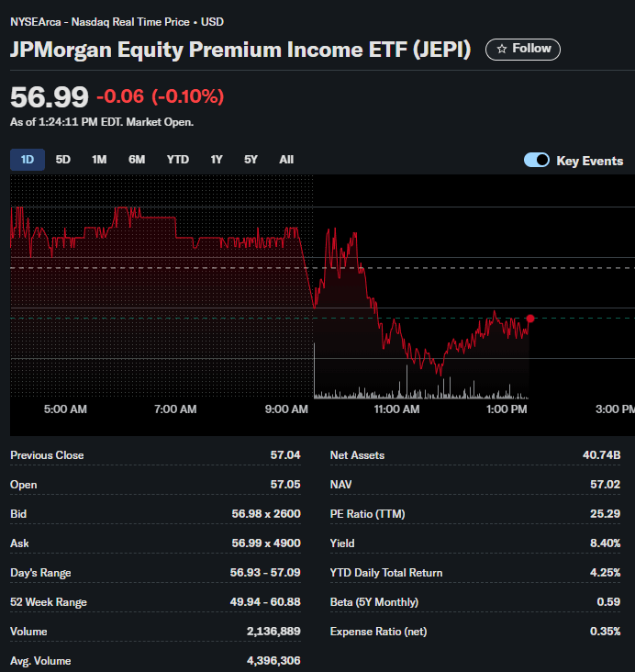Viewport: 635px width, 672px height.
Task: Click the Beta (5Y Monthly) label
Action: click(374, 602)
